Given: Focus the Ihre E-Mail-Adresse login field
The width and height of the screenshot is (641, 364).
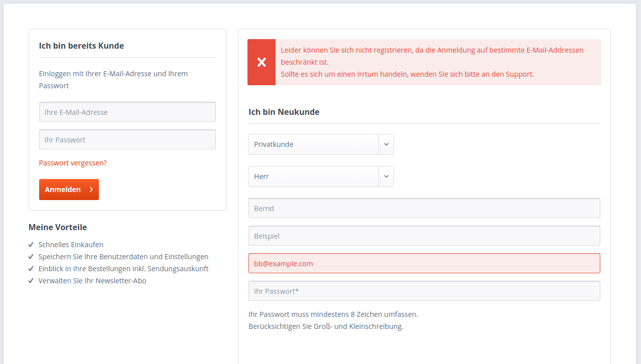Looking at the screenshot, I should click(127, 112).
